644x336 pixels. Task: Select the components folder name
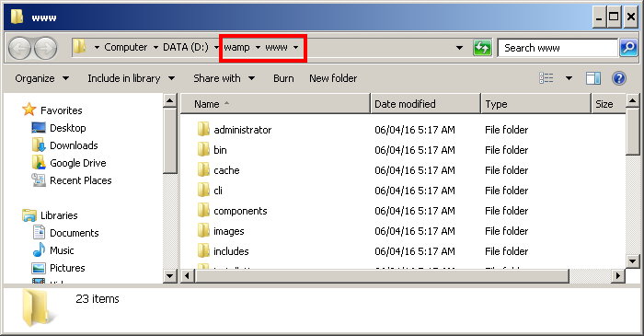[240, 211]
